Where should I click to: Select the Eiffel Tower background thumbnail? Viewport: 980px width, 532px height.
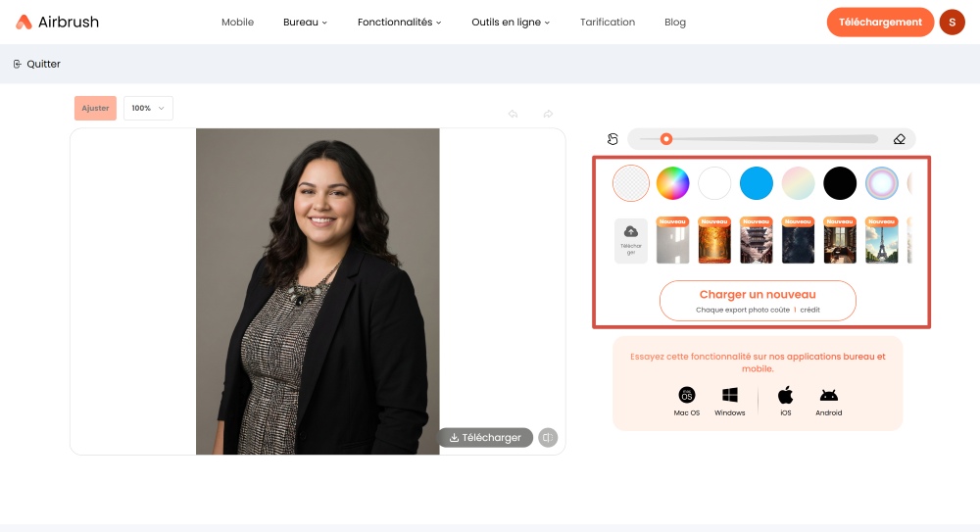pyautogui.click(x=882, y=241)
